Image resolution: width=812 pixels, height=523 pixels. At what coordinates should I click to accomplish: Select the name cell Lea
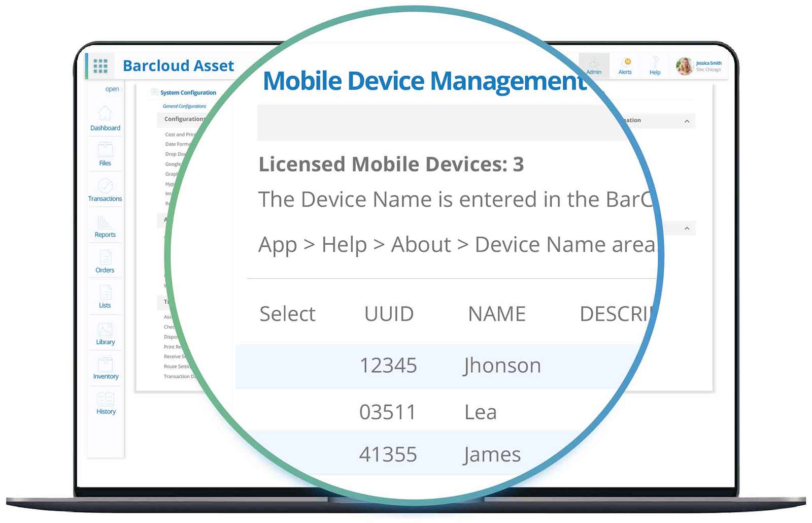481,412
